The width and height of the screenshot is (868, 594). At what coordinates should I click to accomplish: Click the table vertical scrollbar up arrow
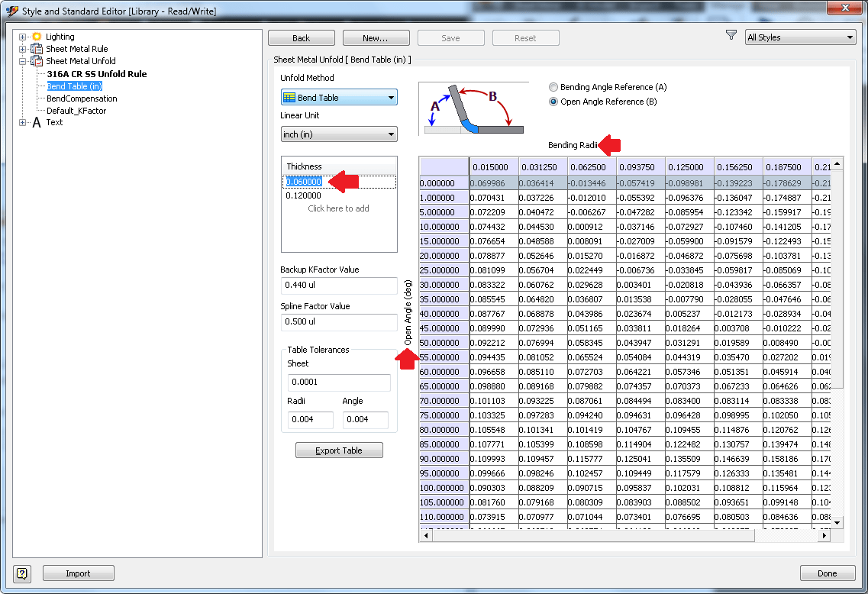pyautogui.click(x=837, y=163)
